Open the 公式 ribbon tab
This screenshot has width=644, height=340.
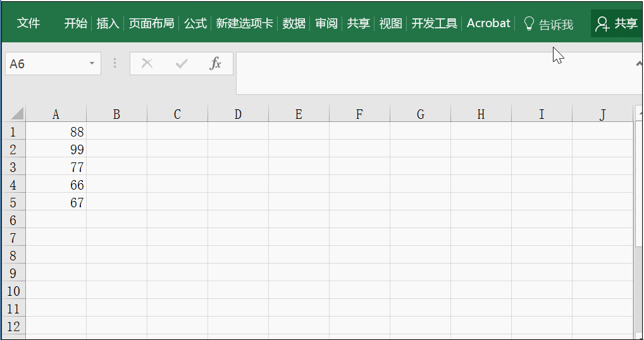click(x=195, y=23)
